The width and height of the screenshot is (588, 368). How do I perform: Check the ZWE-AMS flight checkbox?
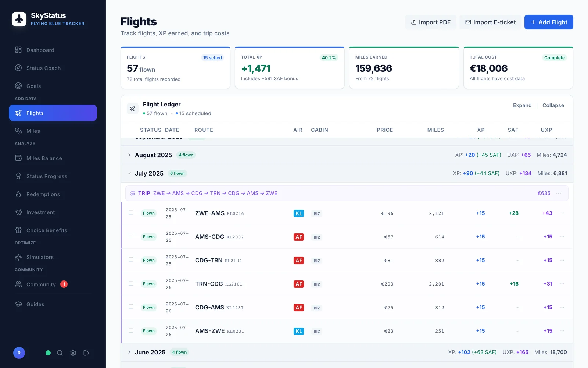131,213
